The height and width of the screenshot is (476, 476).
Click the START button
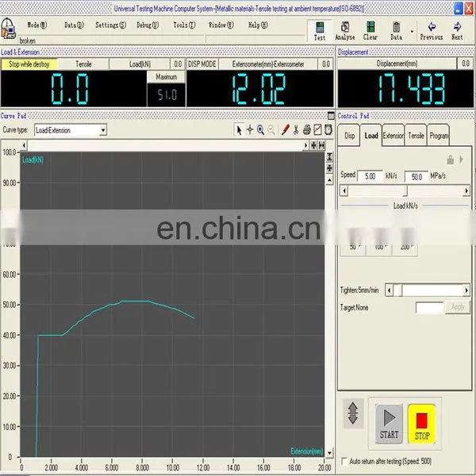pos(389,424)
